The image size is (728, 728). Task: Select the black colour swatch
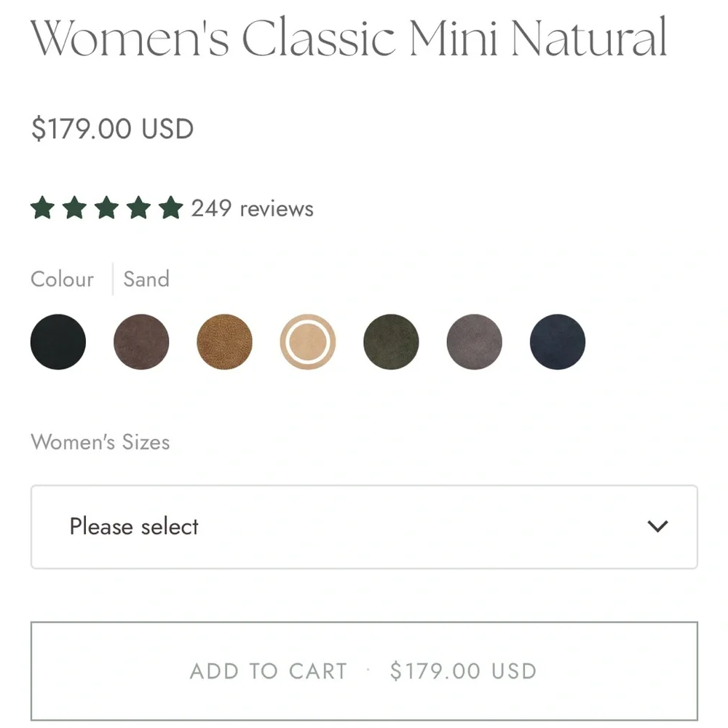(58, 341)
